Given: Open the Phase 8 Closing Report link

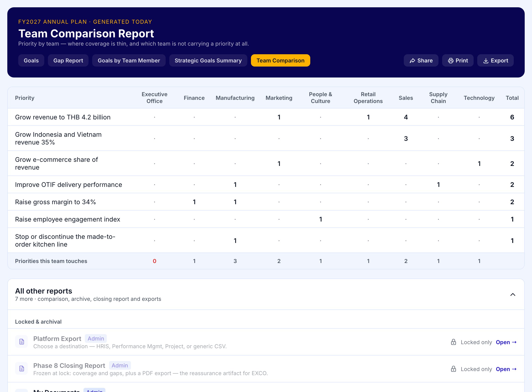Looking at the screenshot, I should [x=506, y=369].
